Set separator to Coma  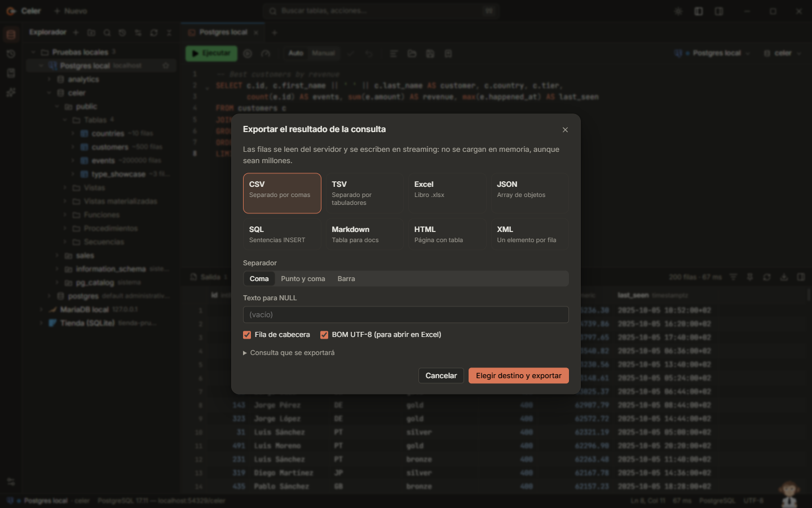(x=259, y=279)
